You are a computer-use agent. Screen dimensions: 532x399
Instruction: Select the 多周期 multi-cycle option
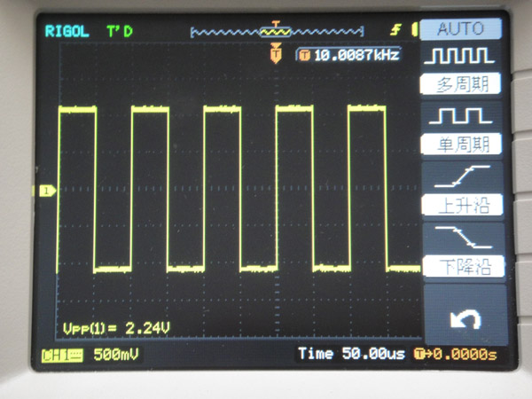click(x=459, y=83)
